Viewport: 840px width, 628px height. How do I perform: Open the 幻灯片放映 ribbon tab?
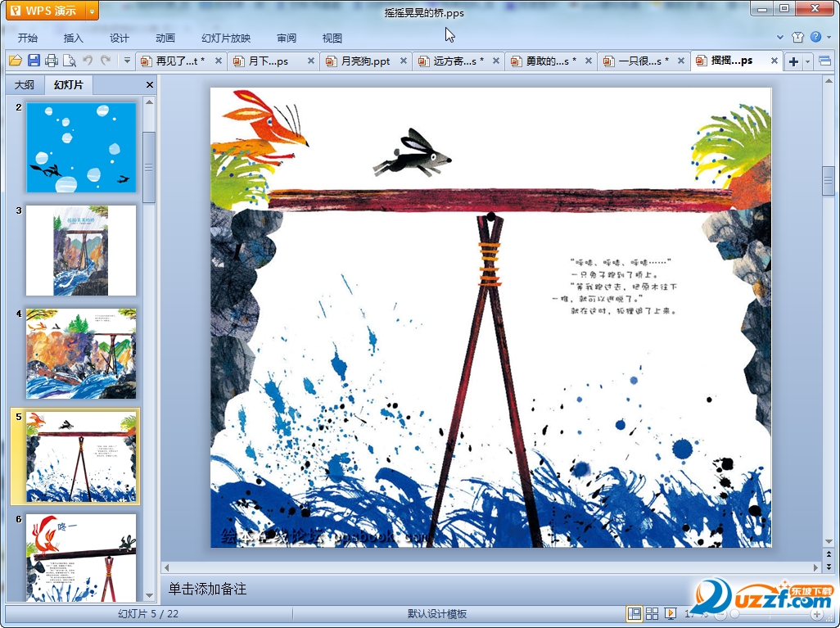[x=226, y=38]
